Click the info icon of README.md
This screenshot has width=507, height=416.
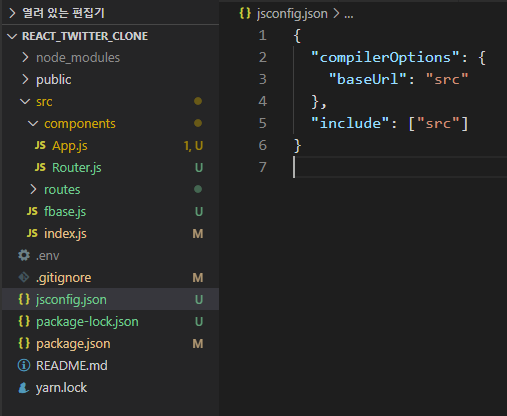[24, 365]
